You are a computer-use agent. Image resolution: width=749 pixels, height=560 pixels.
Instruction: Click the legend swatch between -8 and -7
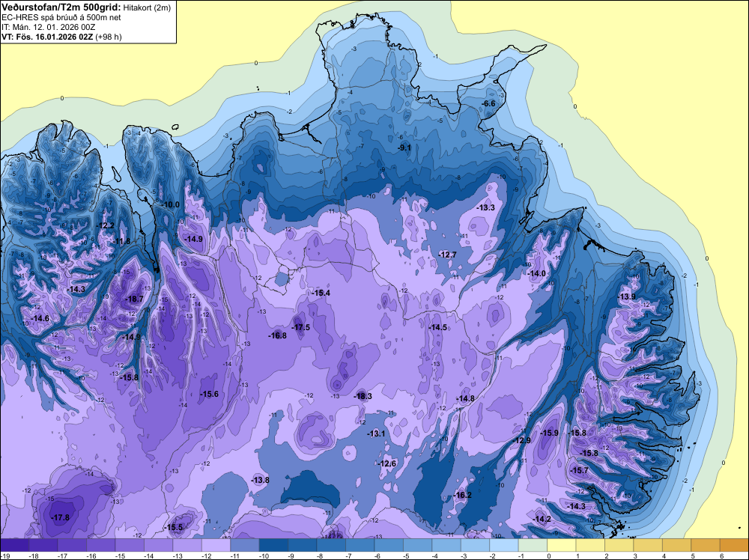332,545
